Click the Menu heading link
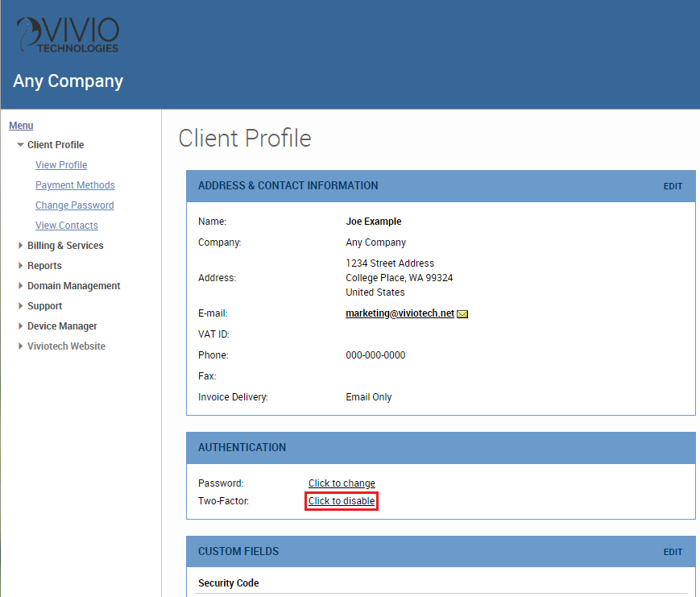 pyautogui.click(x=21, y=126)
